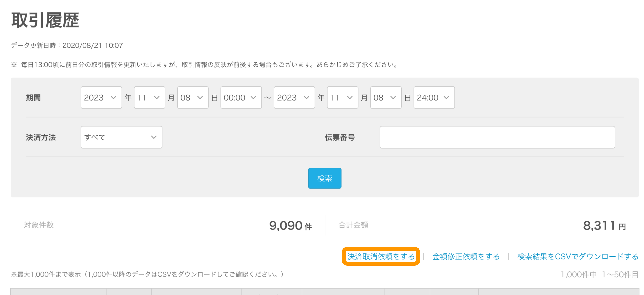Click the 合計金額 label

353,225
